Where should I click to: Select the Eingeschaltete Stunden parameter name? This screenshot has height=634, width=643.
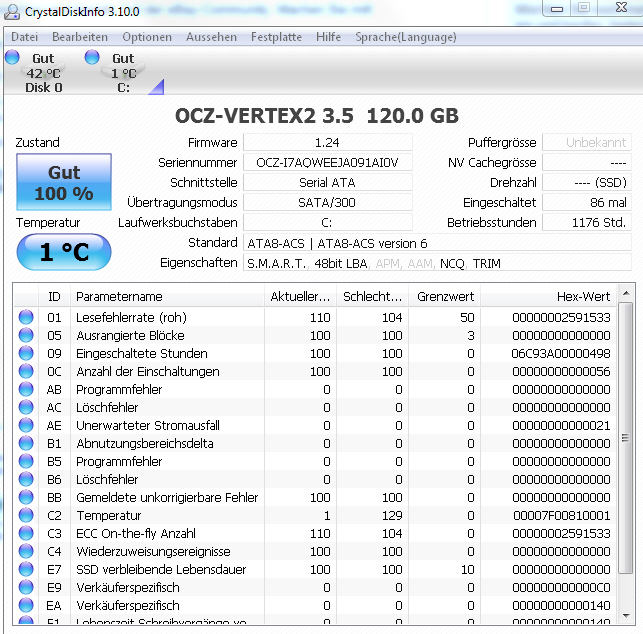pos(142,353)
